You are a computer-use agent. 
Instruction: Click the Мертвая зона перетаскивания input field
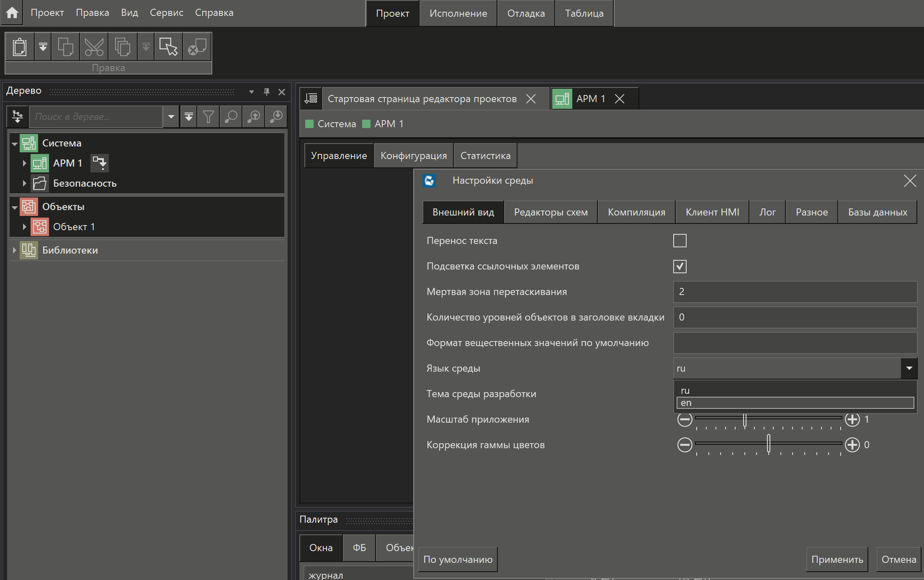(795, 292)
